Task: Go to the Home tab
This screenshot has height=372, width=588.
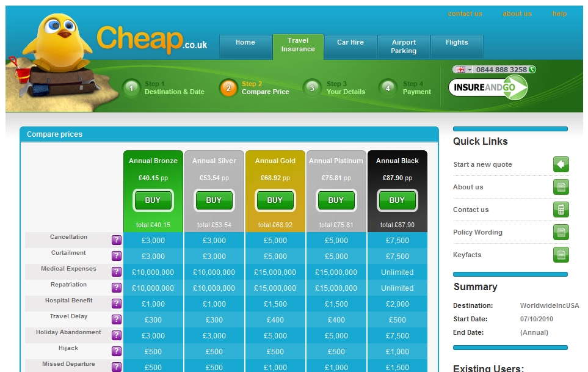Action: tap(245, 46)
